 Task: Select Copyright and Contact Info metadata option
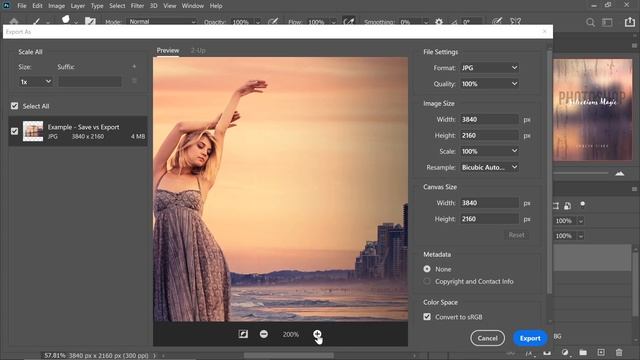pyautogui.click(x=427, y=281)
